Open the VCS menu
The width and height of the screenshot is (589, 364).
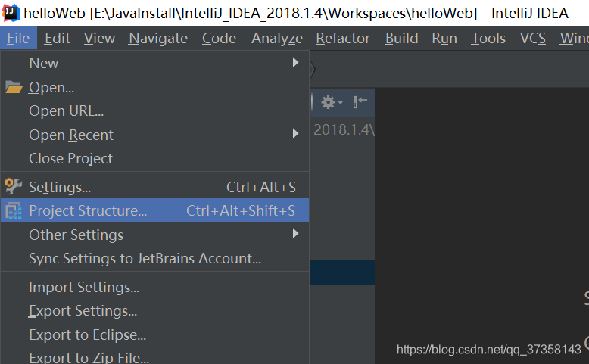tap(532, 39)
